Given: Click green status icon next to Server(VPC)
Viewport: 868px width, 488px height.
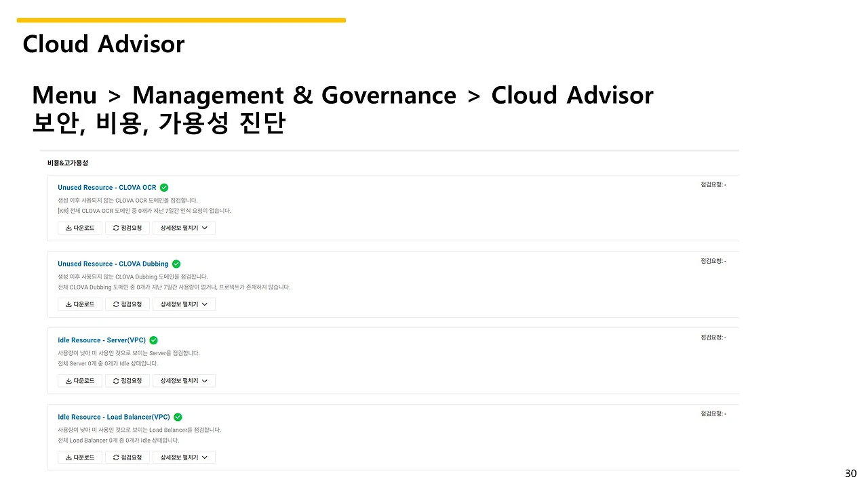Looking at the screenshot, I should click(x=153, y=340).
